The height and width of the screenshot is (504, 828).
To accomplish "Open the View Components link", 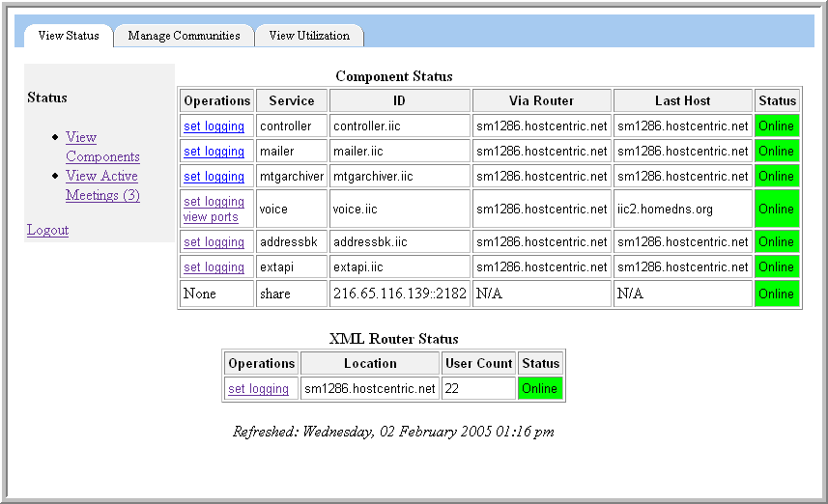I will pyautogui.click(x=102, y=147).
